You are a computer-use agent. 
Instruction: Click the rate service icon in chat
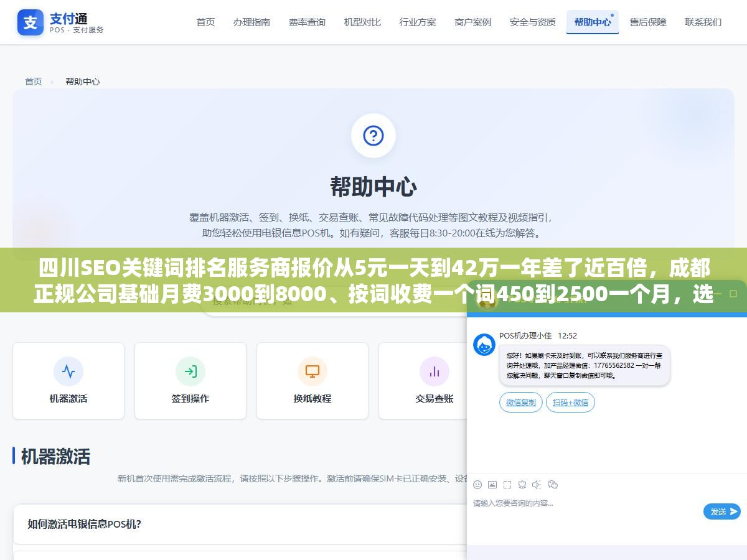(522, 485)
